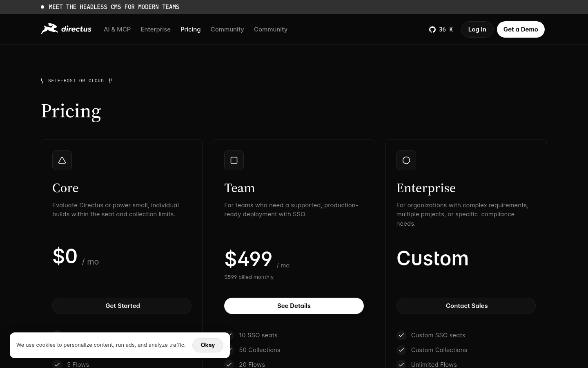588x368 pixels.
Task: Click the '50 Collections' text
Action: click(260, 350)
